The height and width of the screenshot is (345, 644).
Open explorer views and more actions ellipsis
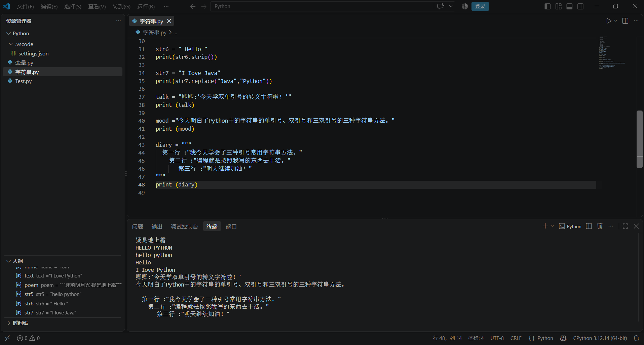point(118,21)
